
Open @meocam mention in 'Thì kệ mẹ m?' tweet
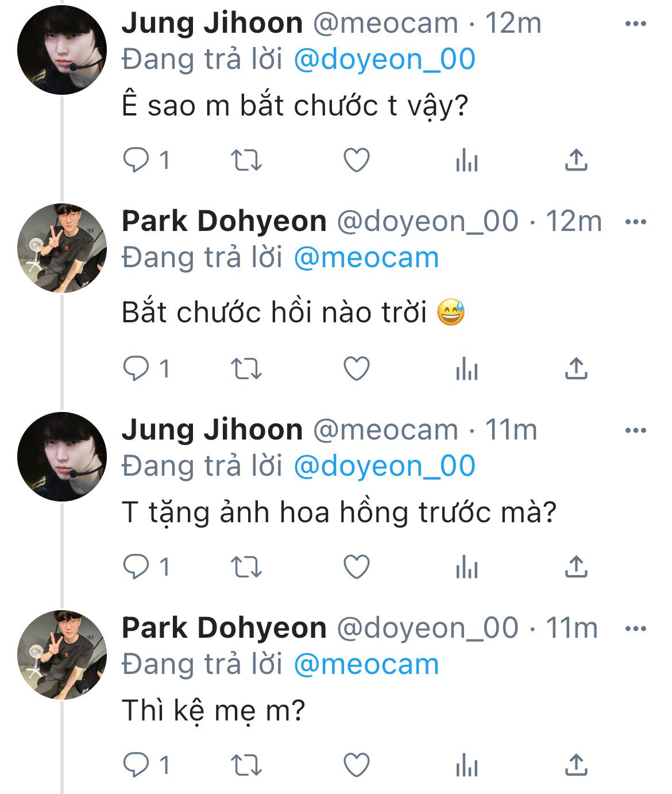366,665
